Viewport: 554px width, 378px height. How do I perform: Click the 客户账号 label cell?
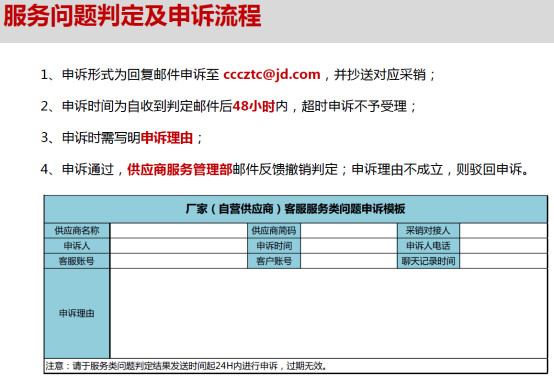coord(274,261)
